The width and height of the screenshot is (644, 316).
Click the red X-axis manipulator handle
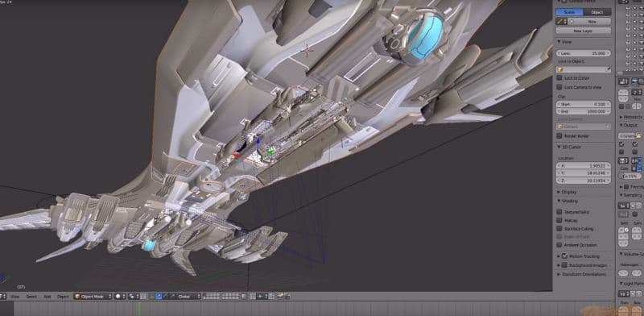tap(236, 155)
